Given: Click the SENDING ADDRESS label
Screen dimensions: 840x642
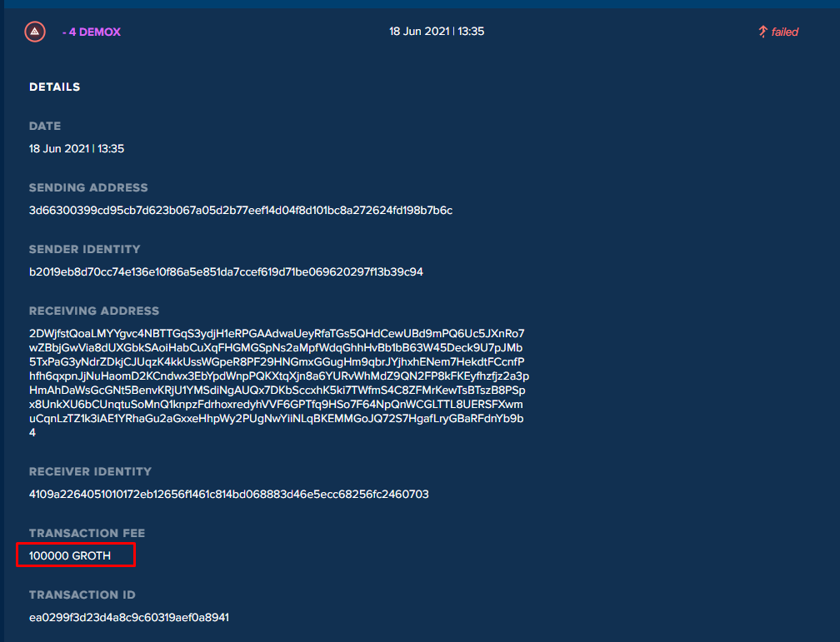Looking at the screenshot, I should pos(88,187).
